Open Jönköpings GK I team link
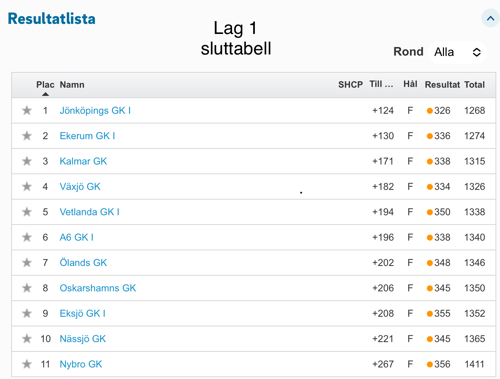Image resolution: width=500 pixels, height=379 pixels. pyautogui.click(x=95, y=110)
